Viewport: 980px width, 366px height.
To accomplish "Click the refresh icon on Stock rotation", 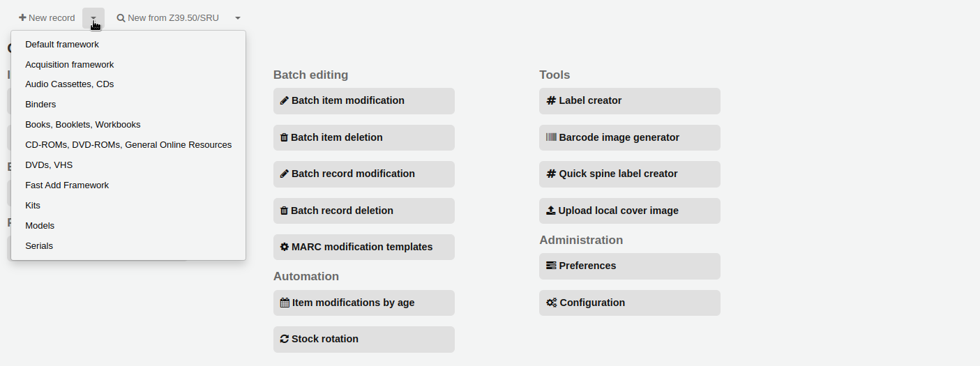I will coord(285,339).
